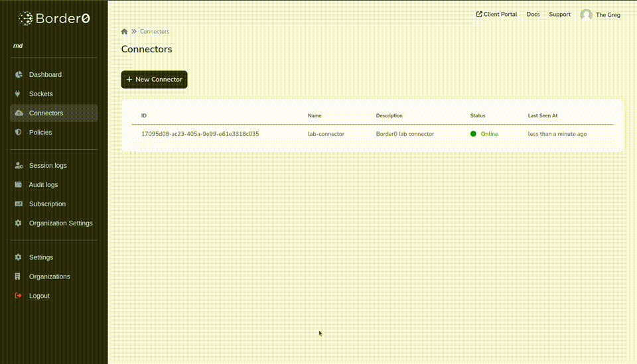Log out via the Logout label
The image size is (637, 364).
[39, 296]
